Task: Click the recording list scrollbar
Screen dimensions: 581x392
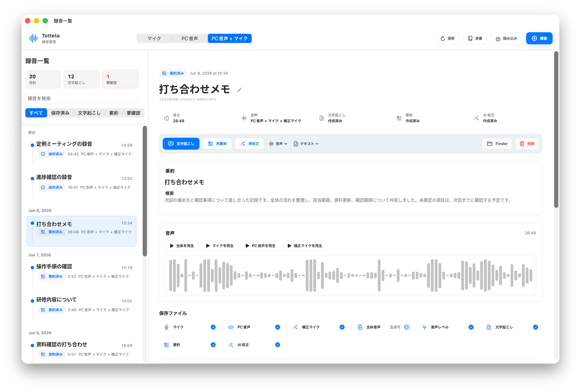Action: click(145, 191)
